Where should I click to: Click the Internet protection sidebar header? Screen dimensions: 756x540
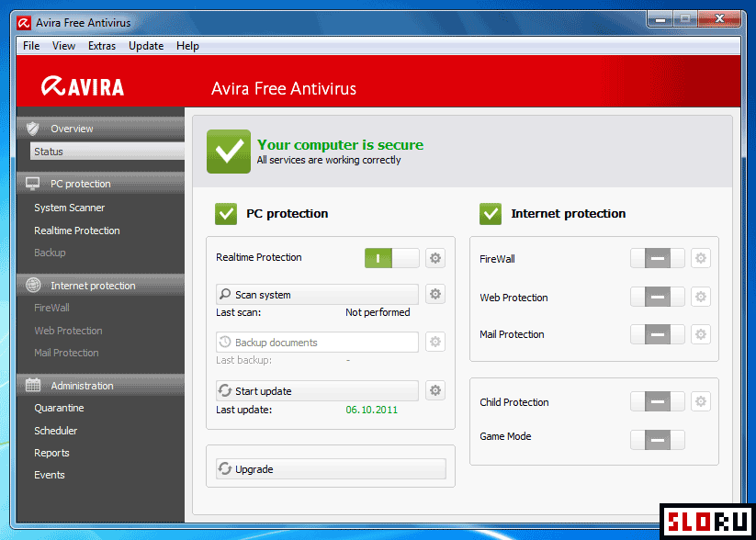pos(100,286)
